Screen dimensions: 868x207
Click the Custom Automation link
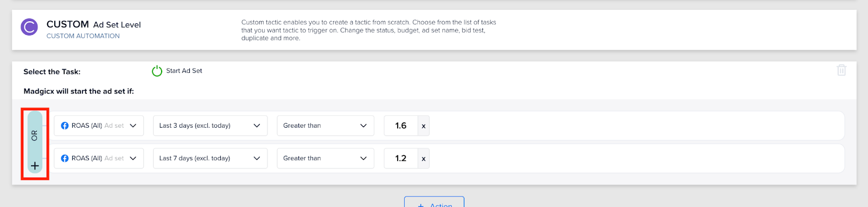[x=83, y=36]
